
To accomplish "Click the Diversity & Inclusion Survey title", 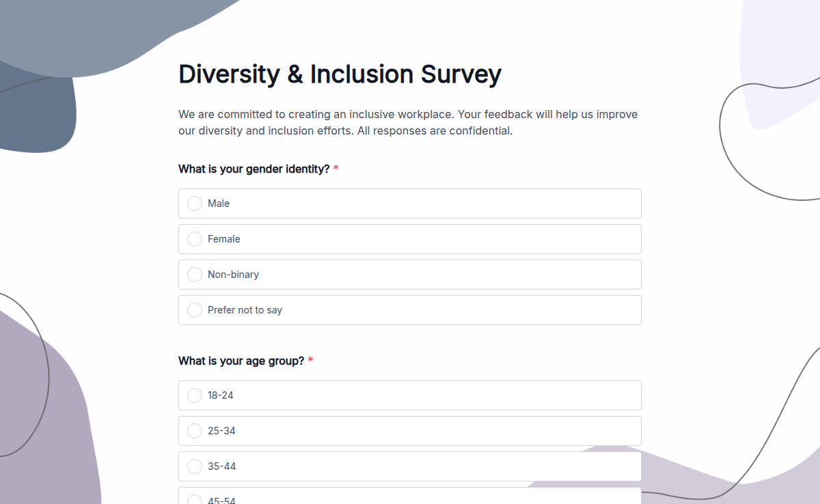I will [x=340, y=74].
